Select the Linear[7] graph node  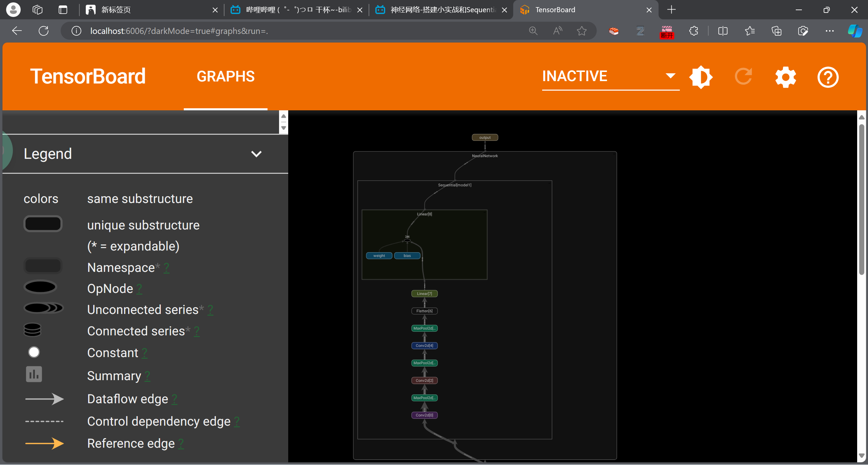point(425,294)
